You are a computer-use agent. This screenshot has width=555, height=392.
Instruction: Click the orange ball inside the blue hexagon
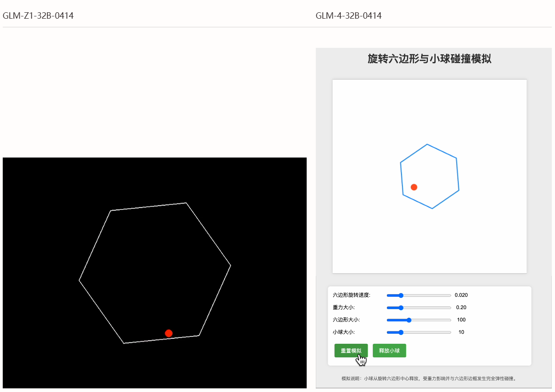click(x=414, y=187)
